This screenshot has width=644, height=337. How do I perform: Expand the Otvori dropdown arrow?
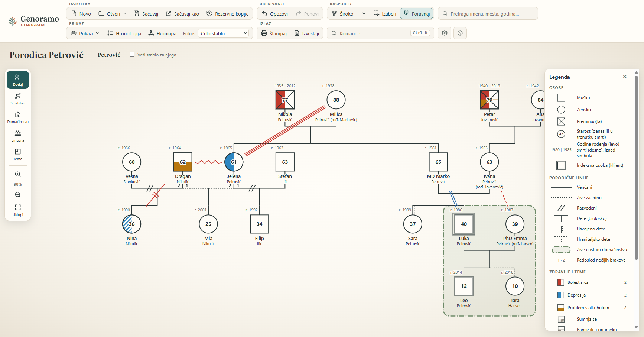click(x=126, y=14)
